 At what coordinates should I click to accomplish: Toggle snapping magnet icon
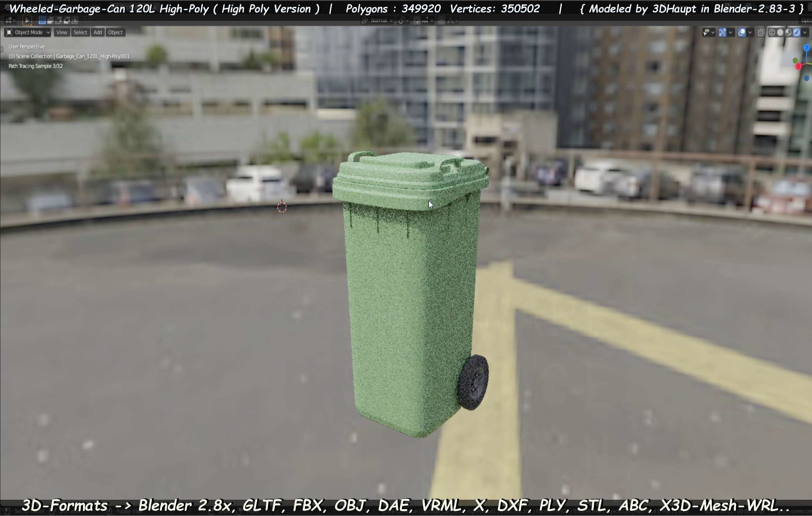point(417,21)
